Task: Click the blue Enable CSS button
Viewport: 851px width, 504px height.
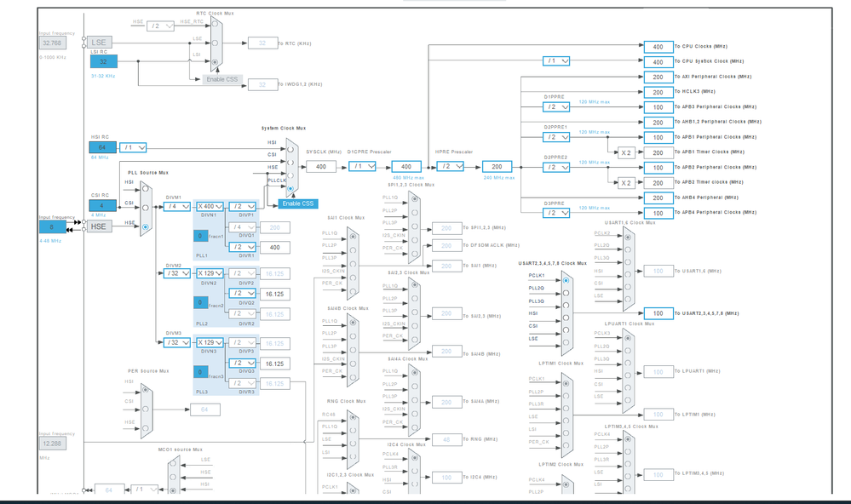Action: pos(298,203)
